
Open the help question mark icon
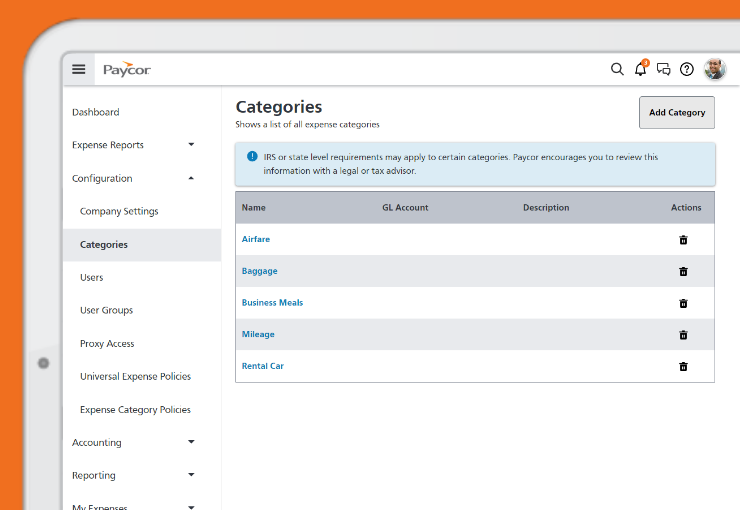[x=687, y=69]
